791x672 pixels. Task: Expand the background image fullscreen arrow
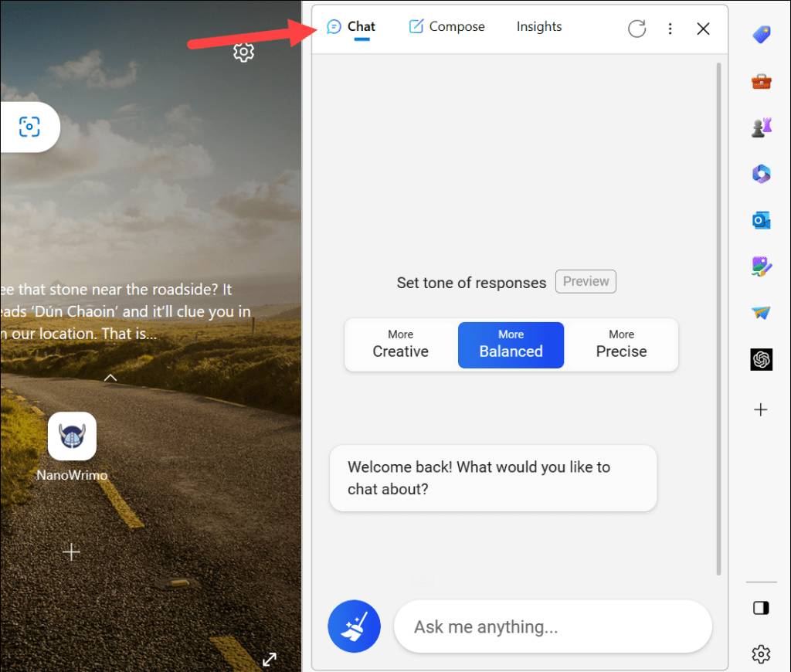pos(270,659)
